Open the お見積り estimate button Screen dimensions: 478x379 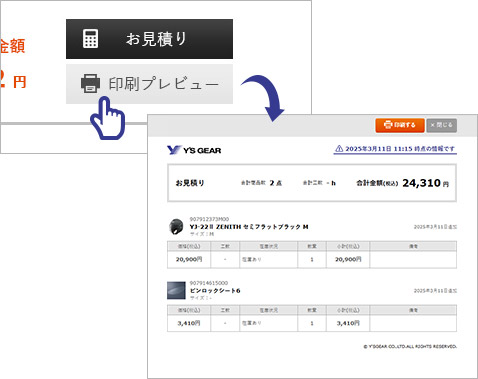[149, 39]
